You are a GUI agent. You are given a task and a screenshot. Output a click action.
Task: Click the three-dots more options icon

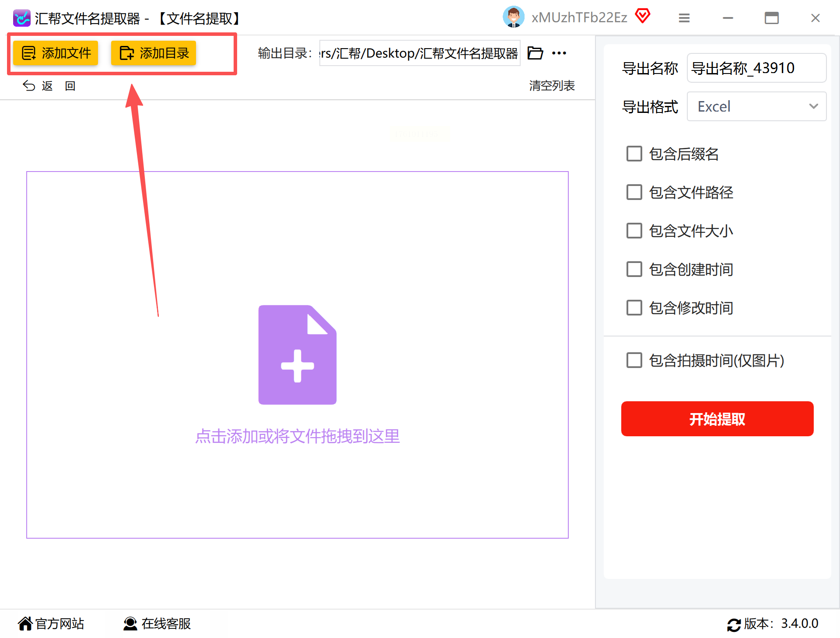(x=559, y=53)
